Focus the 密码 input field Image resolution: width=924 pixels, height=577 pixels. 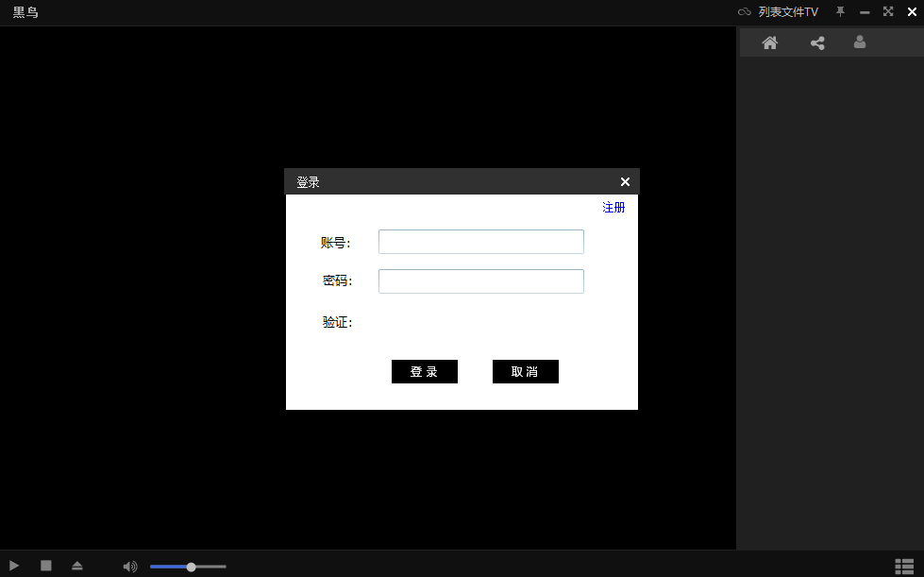coord(480,281)
